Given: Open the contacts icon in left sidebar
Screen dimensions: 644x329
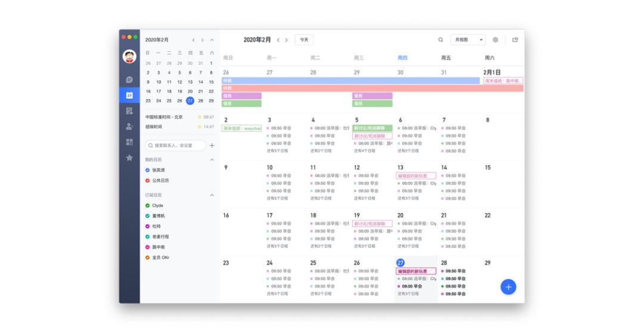Looking at the screenshot, I should tap(129, 126).
